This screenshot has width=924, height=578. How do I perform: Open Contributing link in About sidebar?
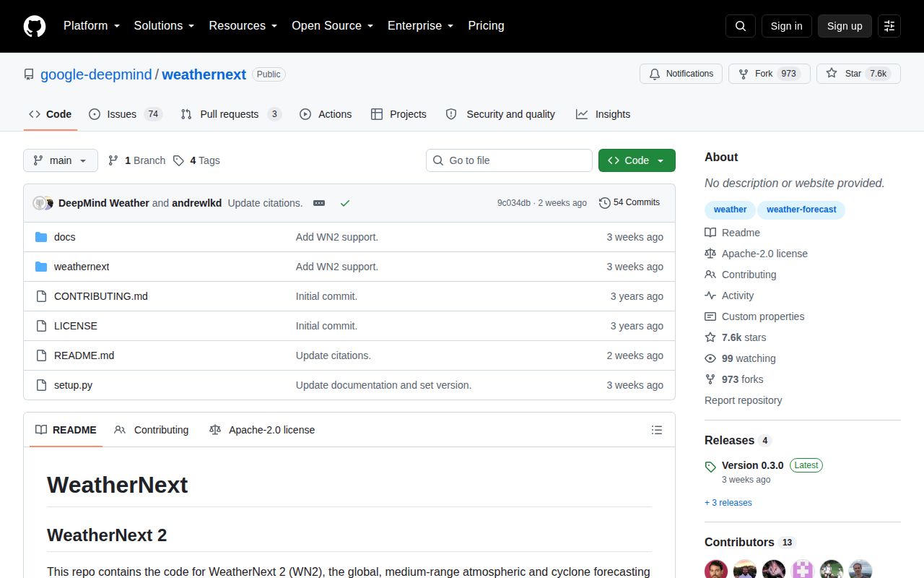[741, 275]
